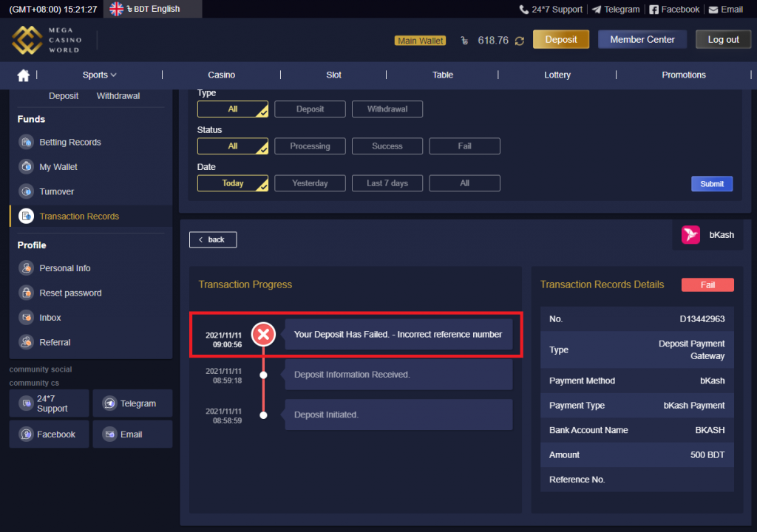
Task: Click the community Facebook icon
Action: tap(26, 434)
